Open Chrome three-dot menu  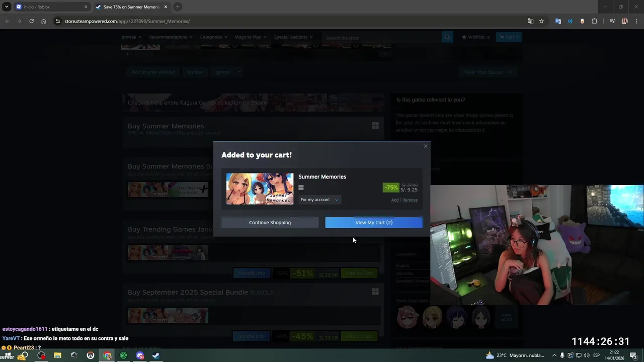[637, 21]
